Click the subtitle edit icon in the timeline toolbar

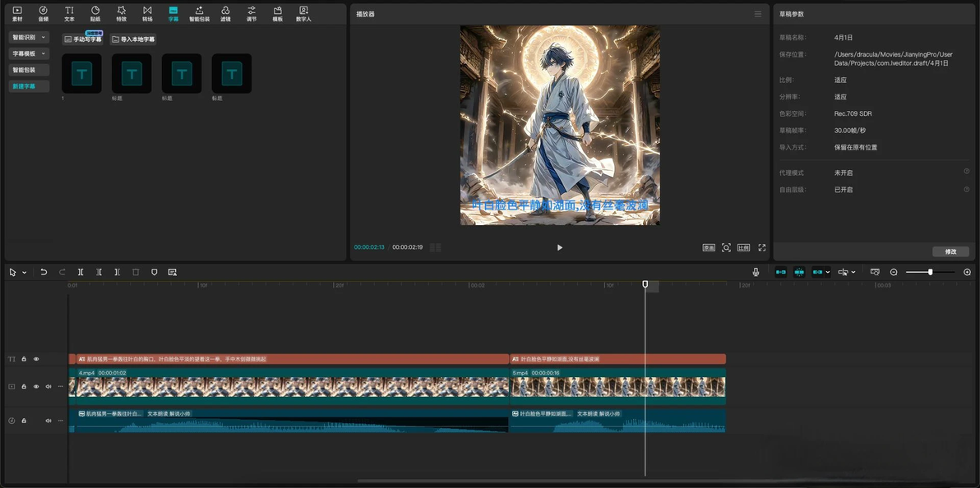173,273
